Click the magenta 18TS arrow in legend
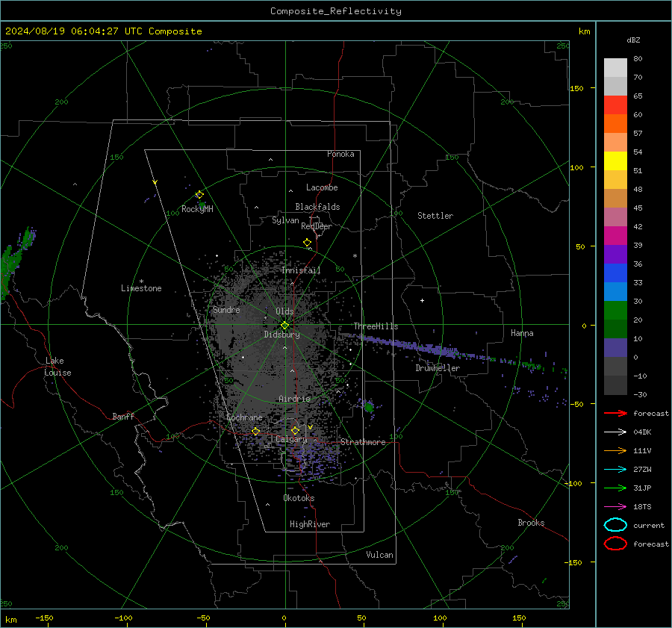672x628 pixels. (x=615, y=507)
